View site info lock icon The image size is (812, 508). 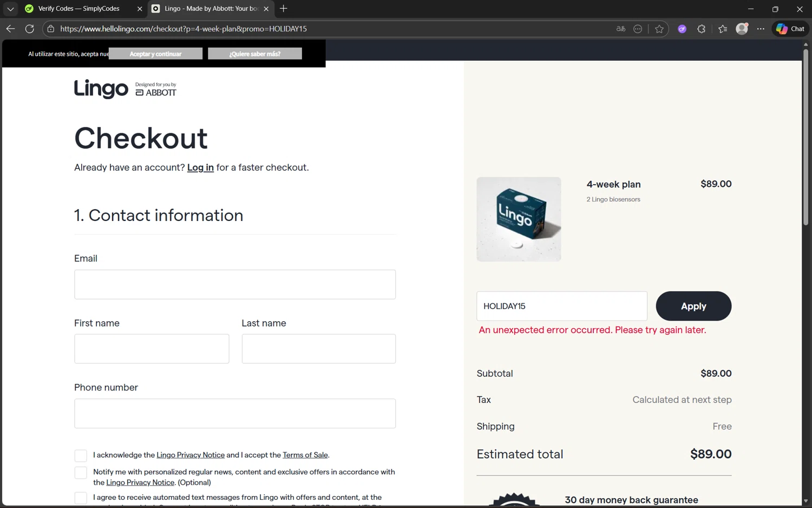click(x=51, y=29)
